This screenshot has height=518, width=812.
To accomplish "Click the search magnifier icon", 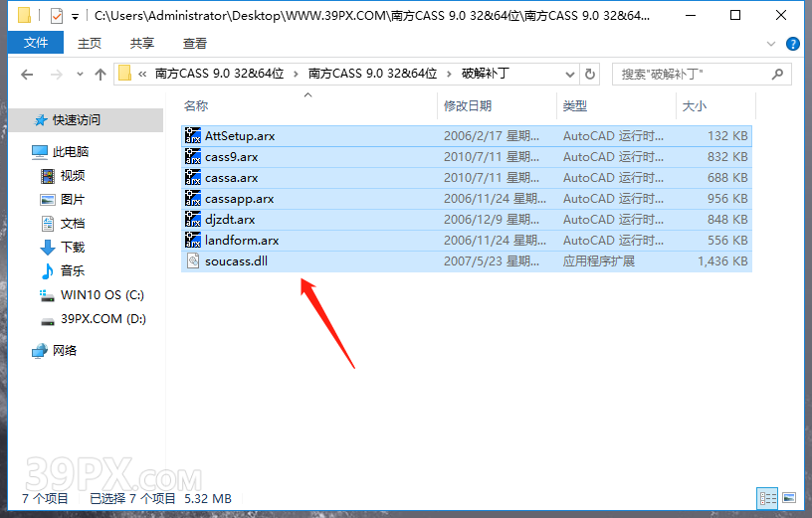I will 777,74.
